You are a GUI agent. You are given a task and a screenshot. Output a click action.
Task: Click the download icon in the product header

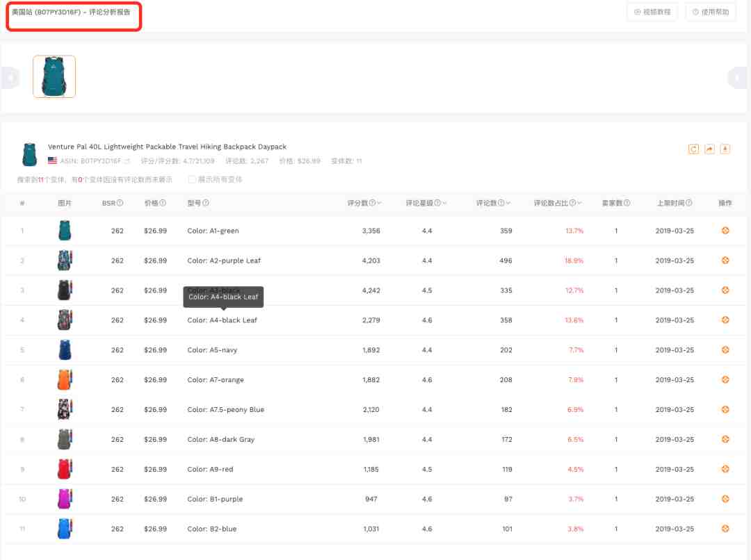pos(725,149)
